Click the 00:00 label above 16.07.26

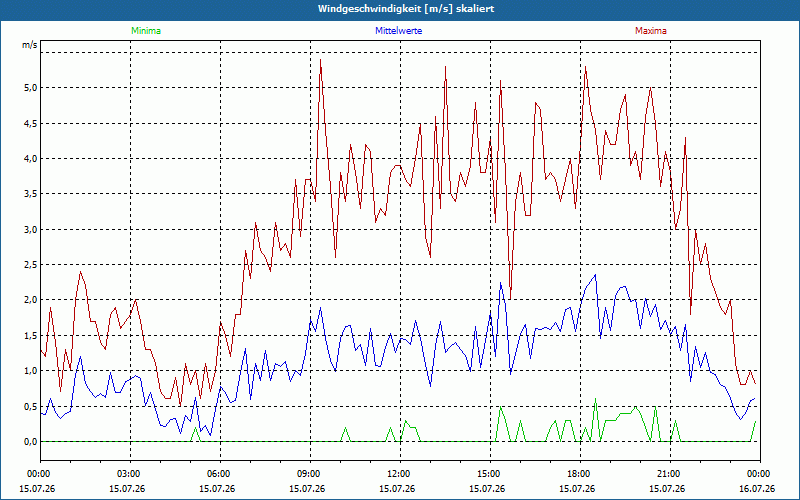757,474
